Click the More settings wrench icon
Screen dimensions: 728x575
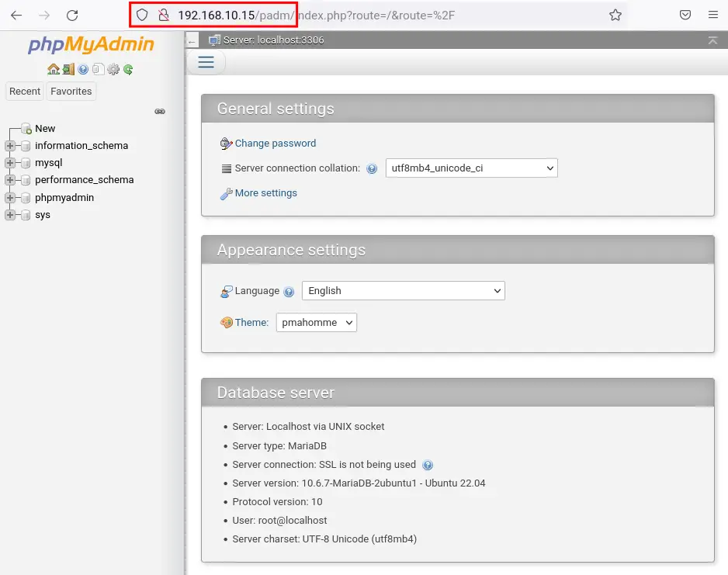pyautogui.click(x=226, y=193)
